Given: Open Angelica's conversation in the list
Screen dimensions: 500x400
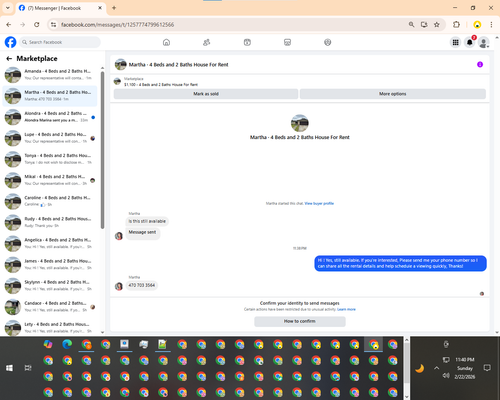Looking at the screenshot, I should (50, 243).
